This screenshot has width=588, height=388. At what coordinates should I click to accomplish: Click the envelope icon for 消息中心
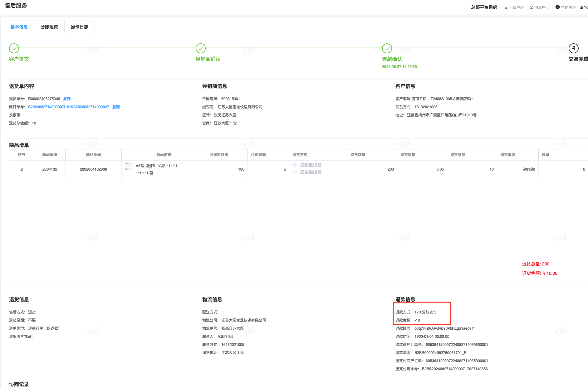point(532,7)
